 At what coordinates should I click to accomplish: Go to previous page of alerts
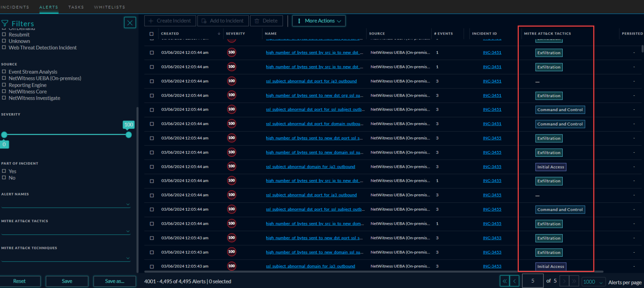click(x=514, y=281)
